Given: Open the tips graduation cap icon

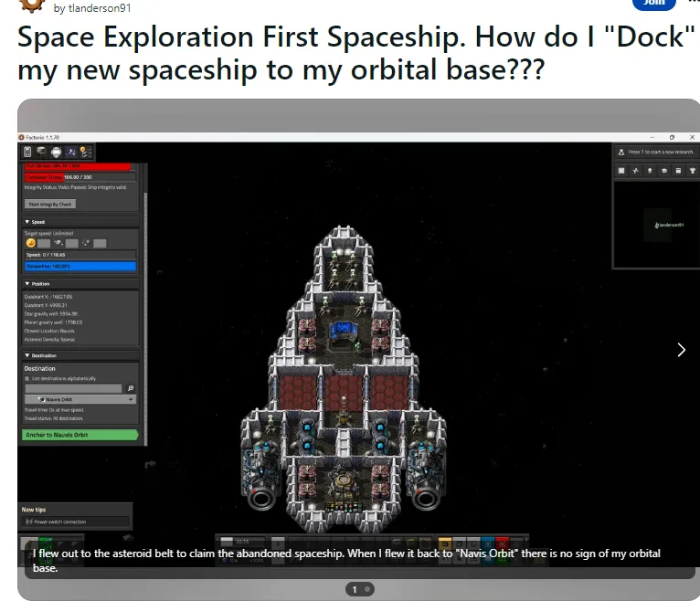Looking at the screenshot, I should coord(663,171).
